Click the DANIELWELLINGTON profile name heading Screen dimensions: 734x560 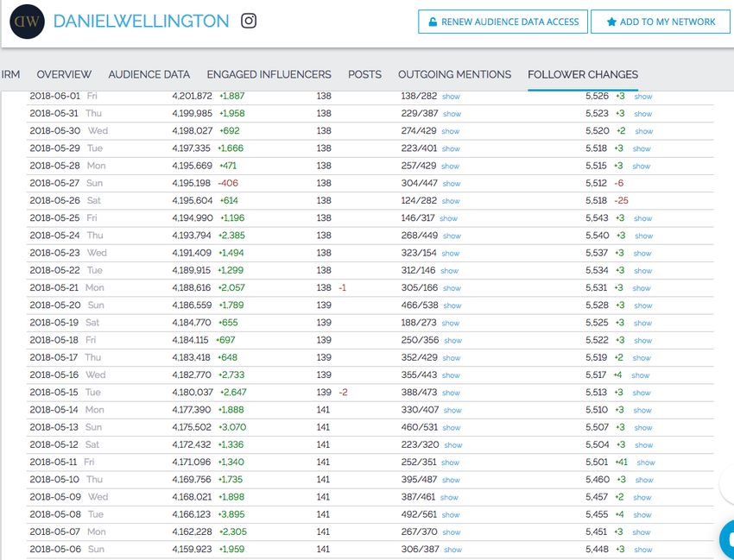tap(141, 21)
